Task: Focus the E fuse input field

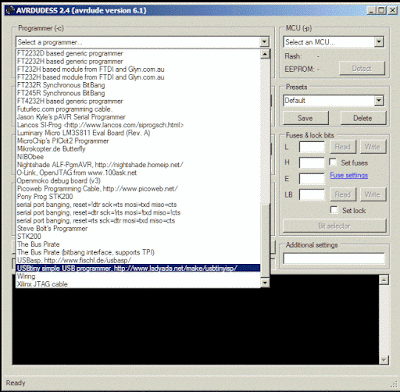Action: click(x=312, y=179)
